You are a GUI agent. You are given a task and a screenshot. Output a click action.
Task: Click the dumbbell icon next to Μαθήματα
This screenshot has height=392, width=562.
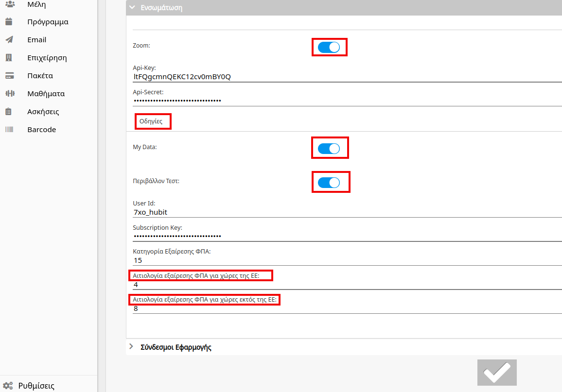click(x=10, y=93)
